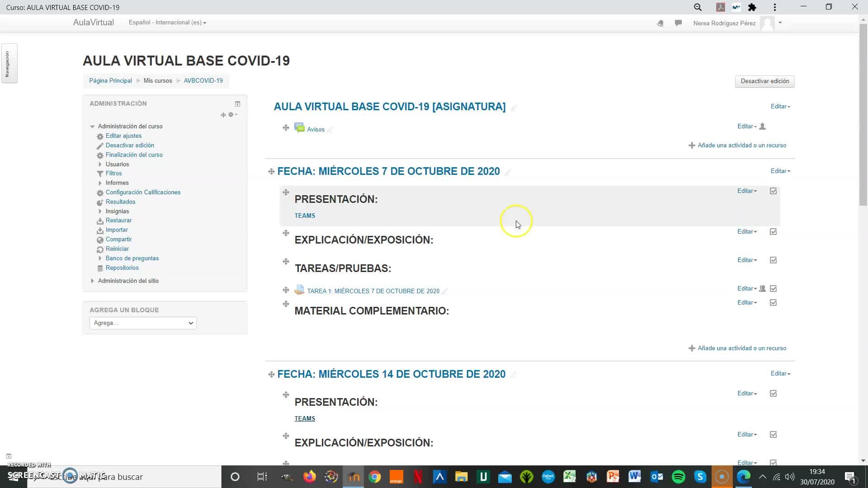Open the Agrega block dropdown
This screenshot has height=488, width=868.
pyautogui.click(x=143, y=323)
